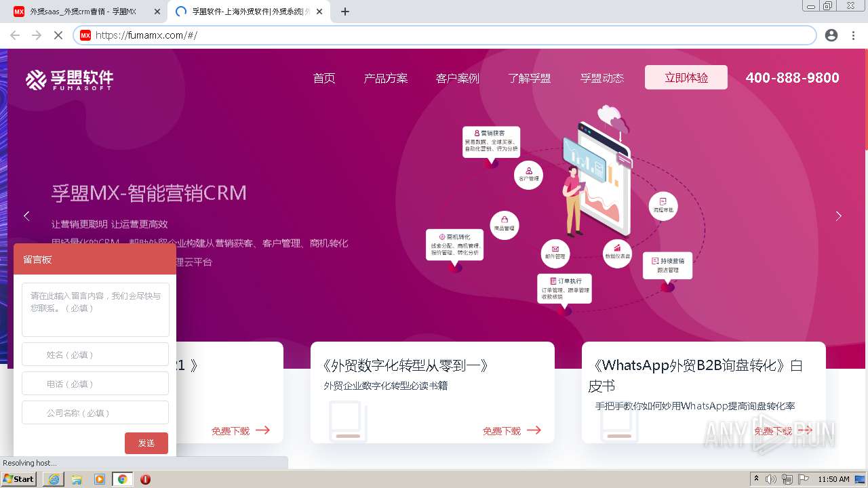Stop loading the page
This screenshot has width=868, height=488.
tap(58, 35)
